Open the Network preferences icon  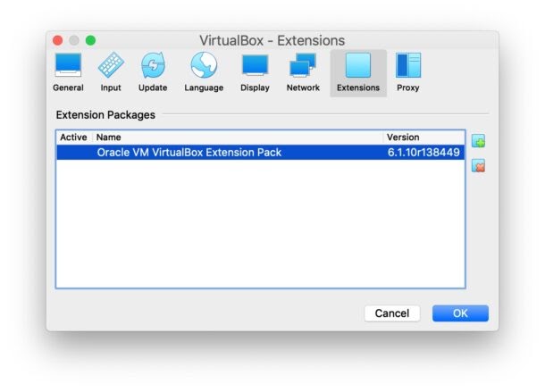[x=303, y=72]
